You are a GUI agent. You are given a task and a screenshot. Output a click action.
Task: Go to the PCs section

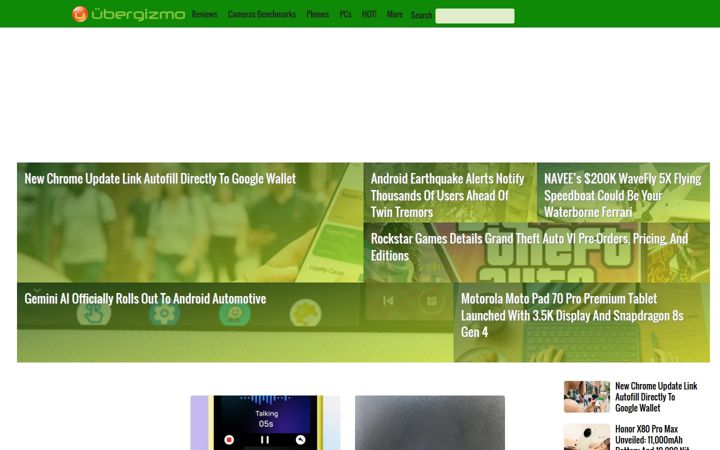click(345, 14)
